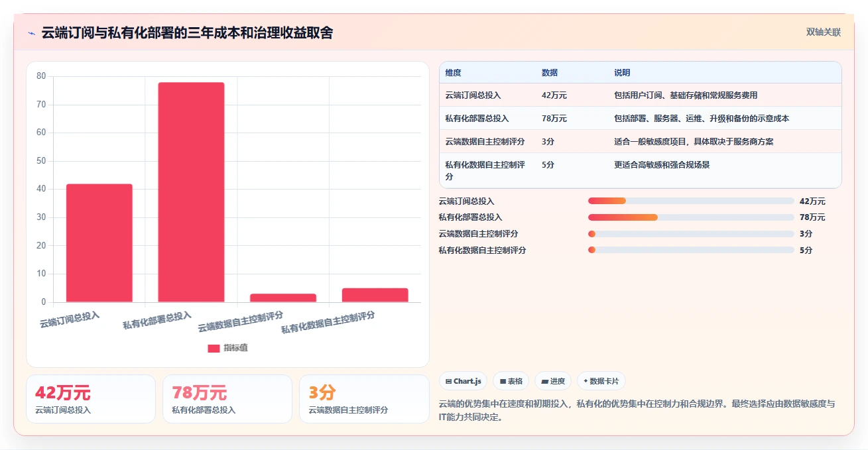Select the 云端订阅总投入 bar in the chart
This screenshot has width=868, height=450.
tap(99, 243)
